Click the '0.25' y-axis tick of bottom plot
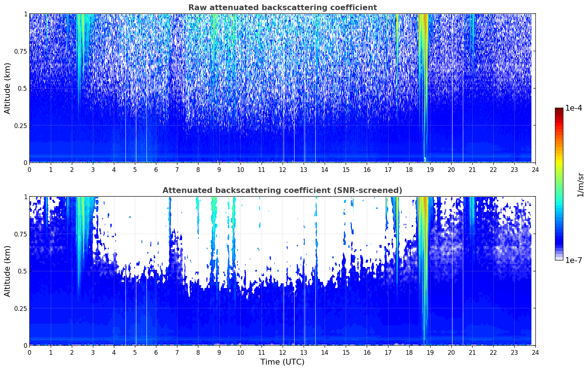The height and width of the screenshot is (370, 588). click(20, 308)
